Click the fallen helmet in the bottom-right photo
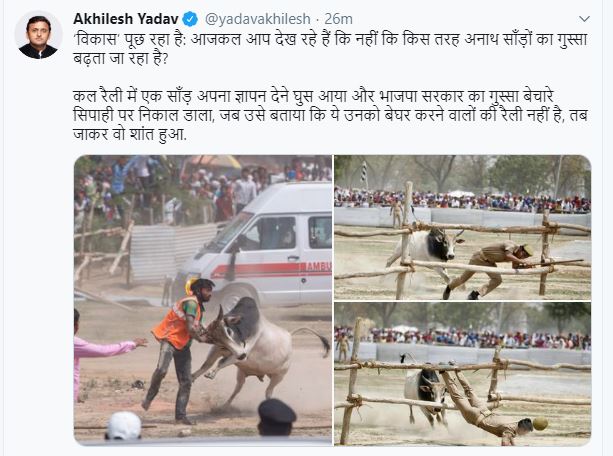 (x=540, y=424)
